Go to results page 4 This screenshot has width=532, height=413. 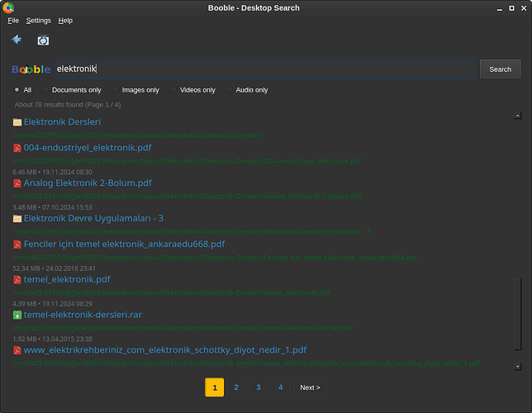pos(280,387)
